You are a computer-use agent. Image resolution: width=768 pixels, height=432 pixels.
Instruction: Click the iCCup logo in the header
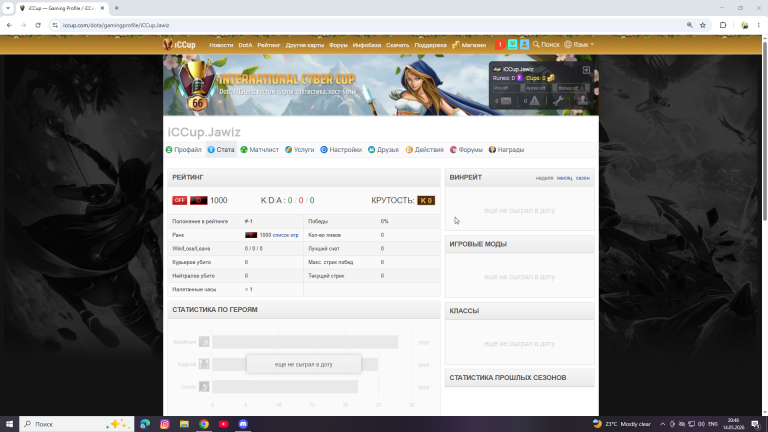click(179, 45)
